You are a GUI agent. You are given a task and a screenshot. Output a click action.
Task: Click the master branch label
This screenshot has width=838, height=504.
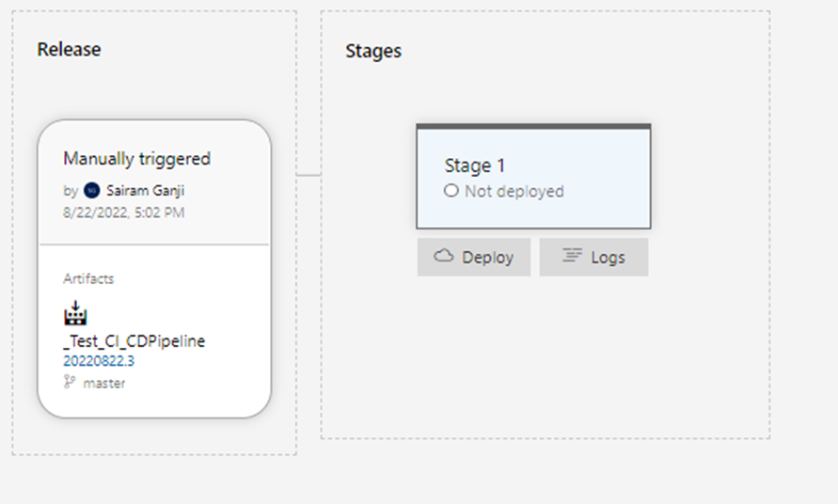[x=104, y=384]
